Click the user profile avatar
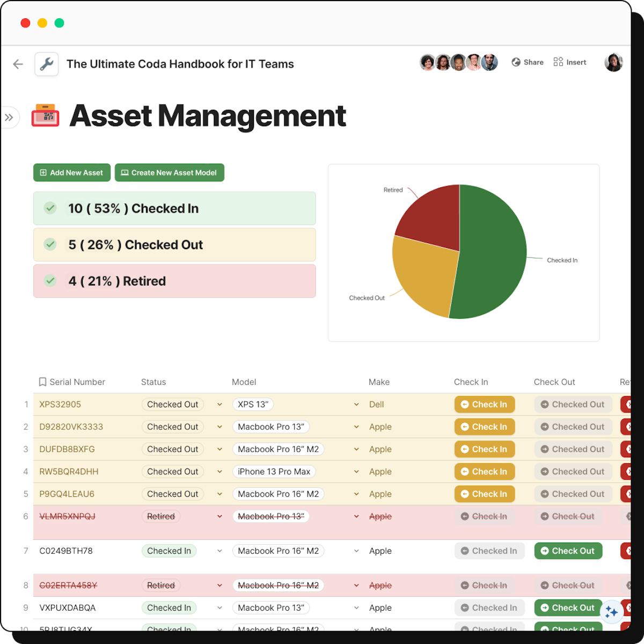 (613, 62)
